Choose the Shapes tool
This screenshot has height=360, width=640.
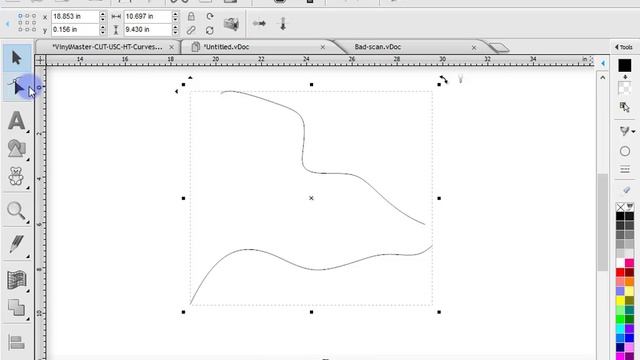pos(17,148)
